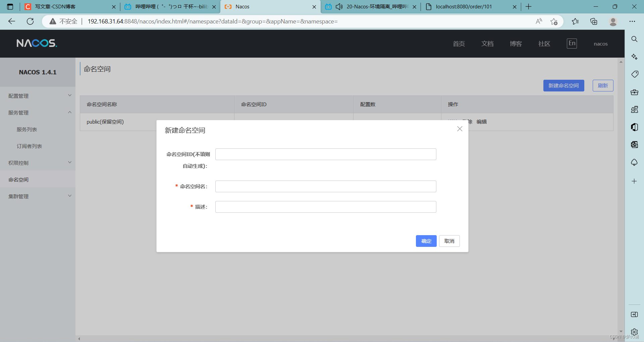Open the 首页 header link
This screenshot has width=644, height=342.
(459, 44)
